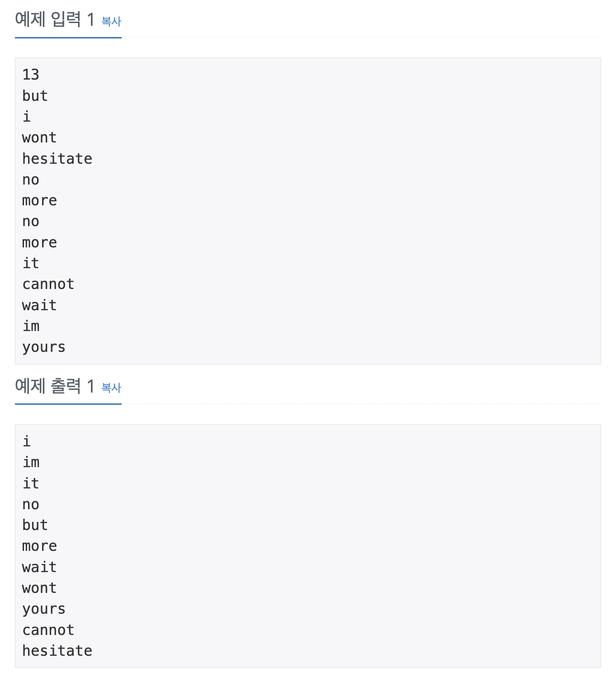Click the word wont in the output box
Image resolution: width=616 pixels, height=682 pixels.
click(x=38, y=587)
